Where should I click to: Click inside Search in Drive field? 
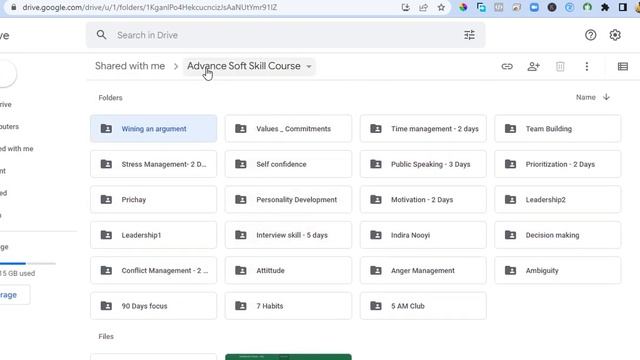(x=286, y=35)
